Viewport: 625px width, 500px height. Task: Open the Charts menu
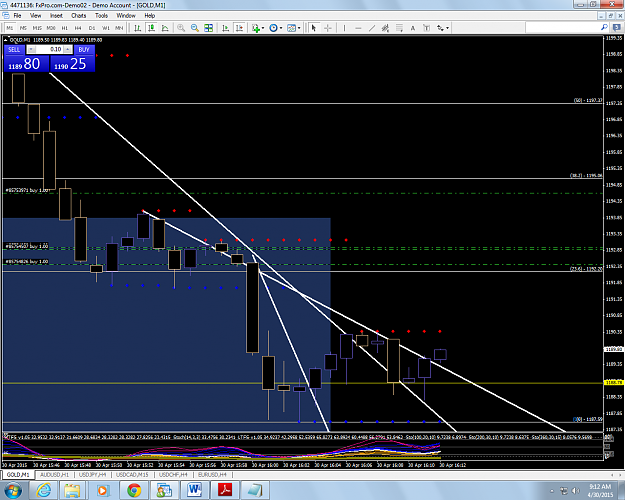point(79,16)
